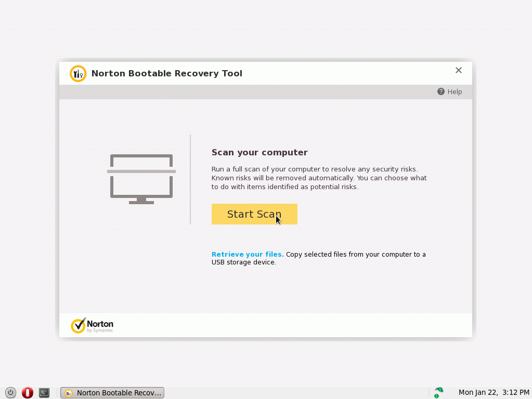Select the Norton Bootable Recov... taskbar entry
Viewport: 532px width, 399px height.
(112, 393)
